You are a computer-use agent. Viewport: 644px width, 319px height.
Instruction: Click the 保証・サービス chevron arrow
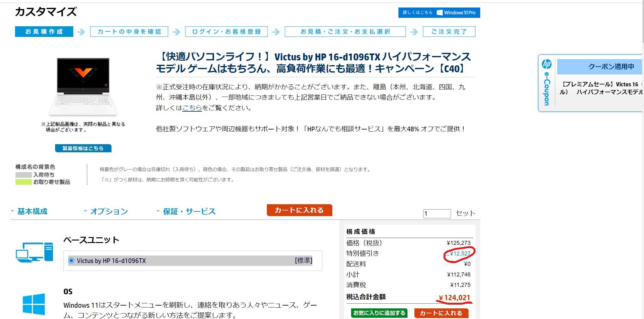click(158, 211)
